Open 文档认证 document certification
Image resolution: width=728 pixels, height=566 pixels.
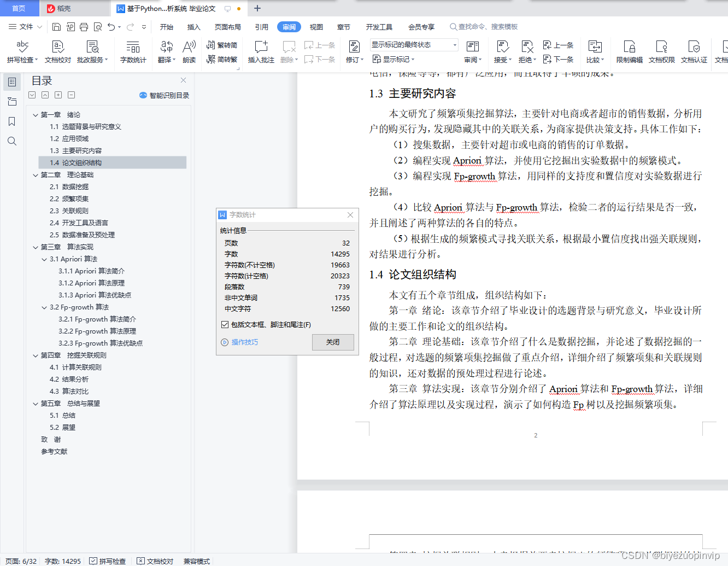tap(694, 51)
